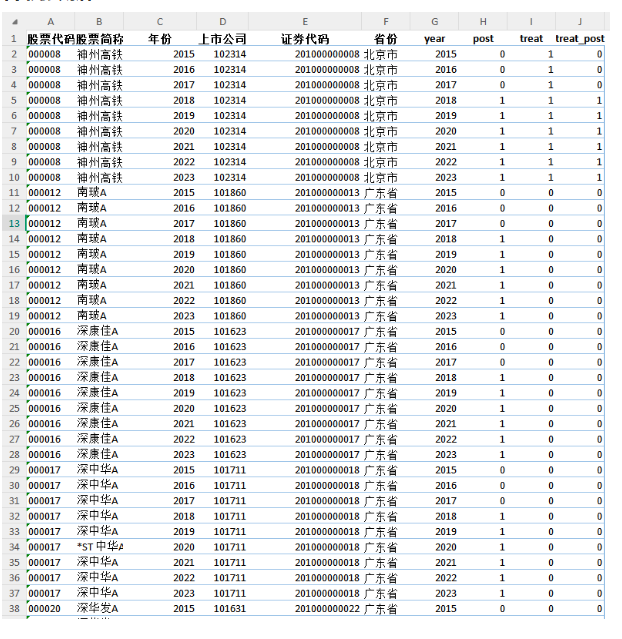
Task: Click the 年份 header cell
Action: [x=160, y=39]
